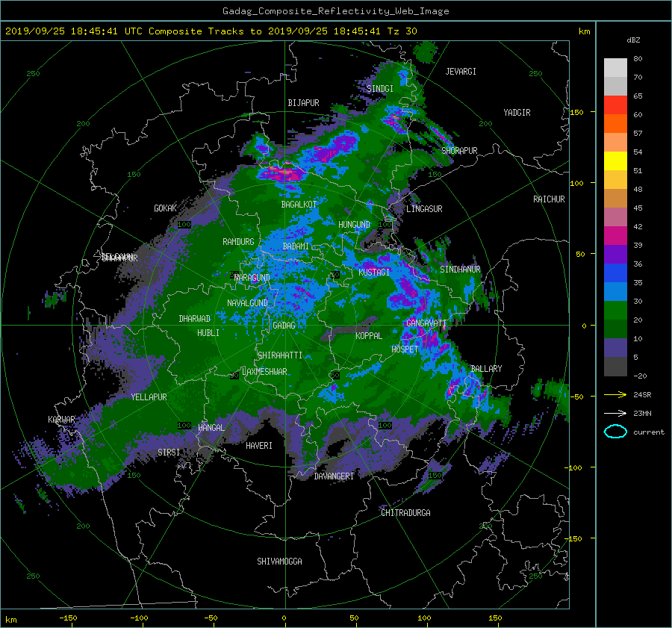
Task: Click the BALLARY town label
Action: pos(486,369)
